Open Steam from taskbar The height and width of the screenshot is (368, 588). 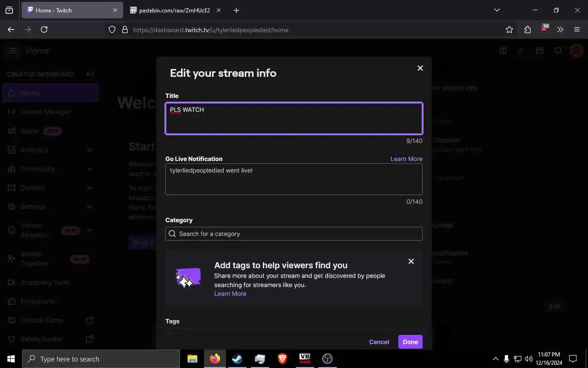tap(237, 359)
